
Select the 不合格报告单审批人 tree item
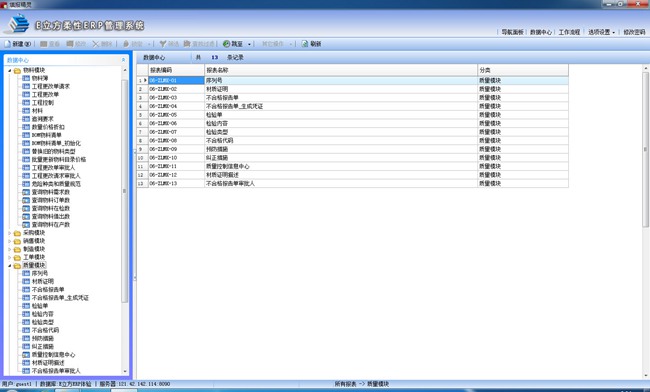[56, 371]
